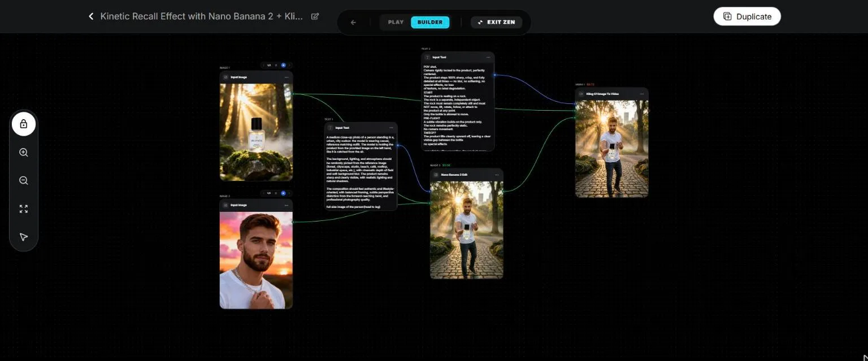
Task: Select the bearded man portrait input image
Action: [x=256, y=260]
